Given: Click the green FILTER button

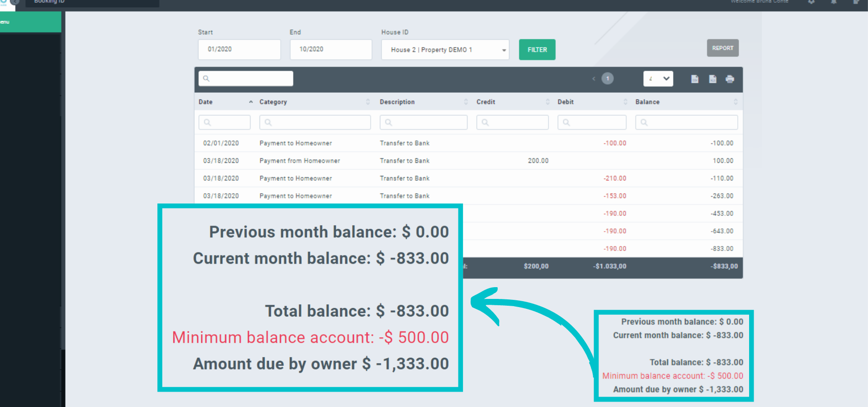Looking at the screenshot, I should 537,50.
